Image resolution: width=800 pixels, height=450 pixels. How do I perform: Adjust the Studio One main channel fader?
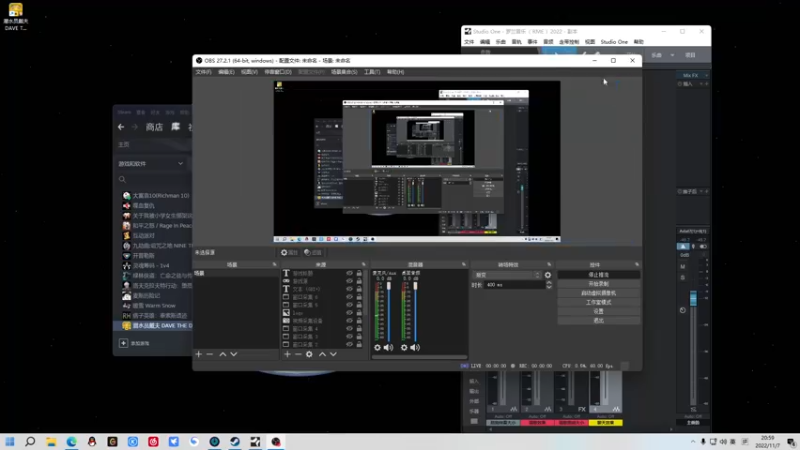(693, 298)
